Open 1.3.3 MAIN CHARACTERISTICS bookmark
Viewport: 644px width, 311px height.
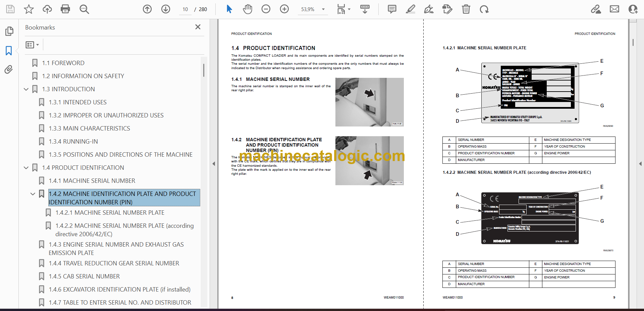(x=89, y=128)
